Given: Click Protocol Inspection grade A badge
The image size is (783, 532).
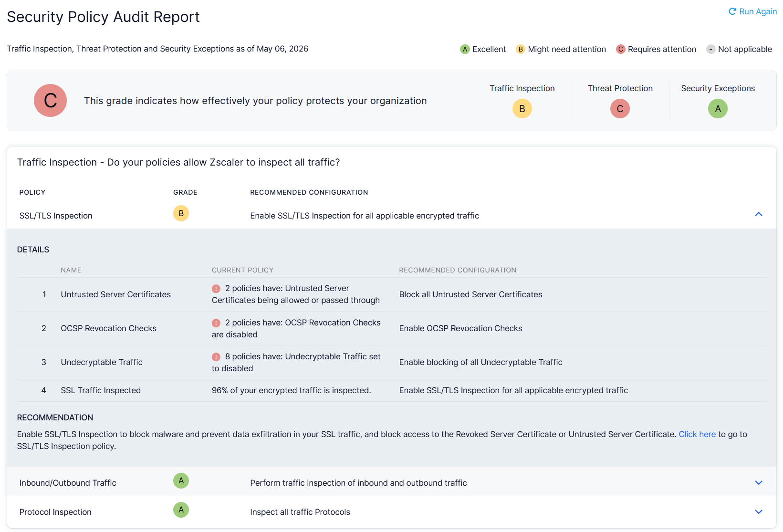Looking at the screenshot, I should (x=181, y=510).
